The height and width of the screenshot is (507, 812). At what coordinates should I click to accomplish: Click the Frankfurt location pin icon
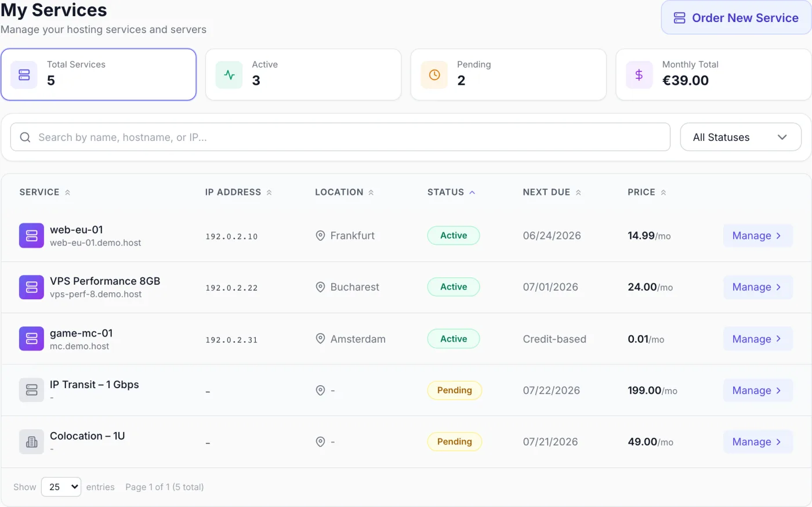click(320, 236)
